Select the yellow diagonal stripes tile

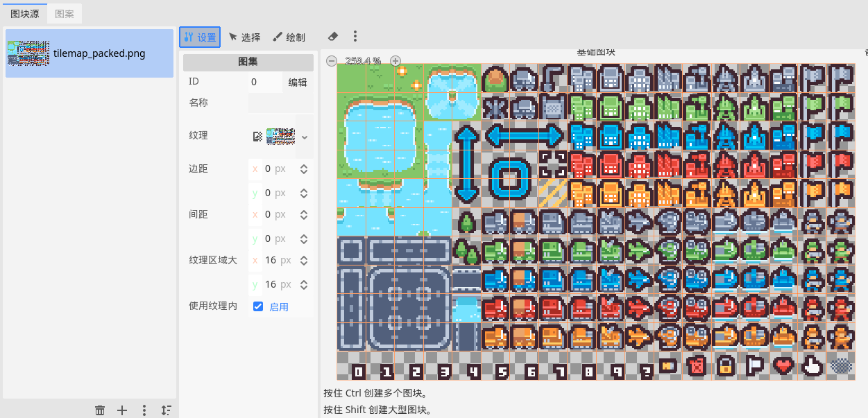pos(553,193)
